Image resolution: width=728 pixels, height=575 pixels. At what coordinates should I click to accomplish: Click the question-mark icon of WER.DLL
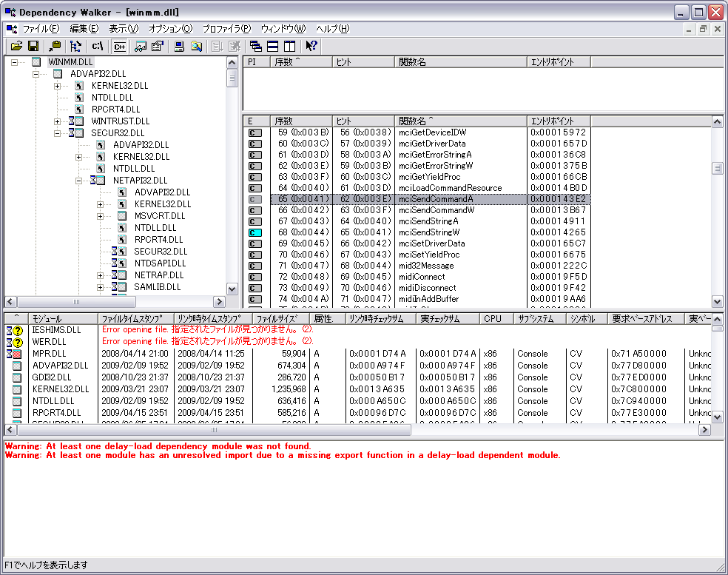18,343
